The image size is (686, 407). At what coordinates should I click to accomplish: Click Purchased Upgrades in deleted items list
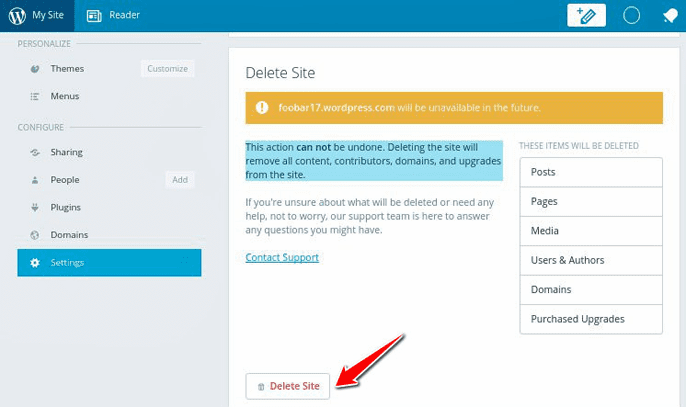(x=591, y=319)
